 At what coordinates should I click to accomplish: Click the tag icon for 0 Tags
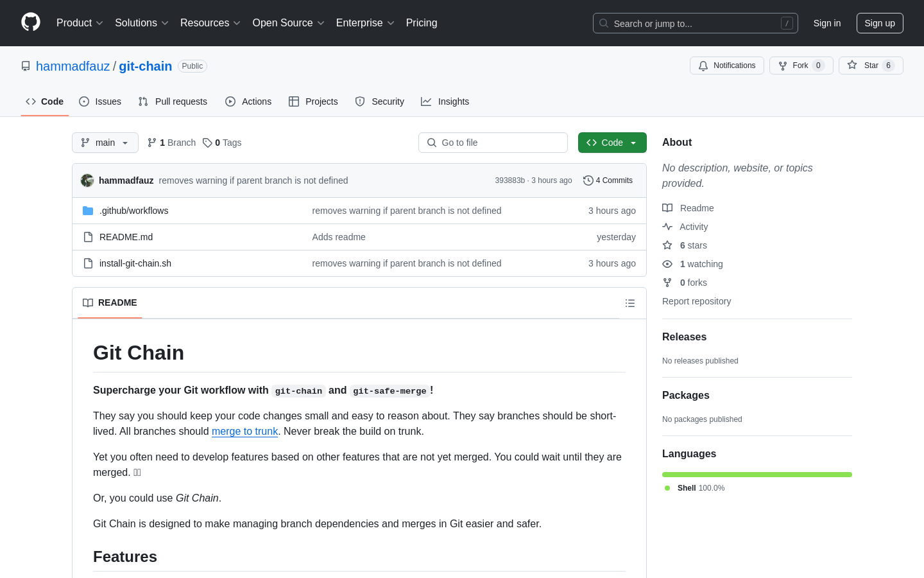coord(207,143)
